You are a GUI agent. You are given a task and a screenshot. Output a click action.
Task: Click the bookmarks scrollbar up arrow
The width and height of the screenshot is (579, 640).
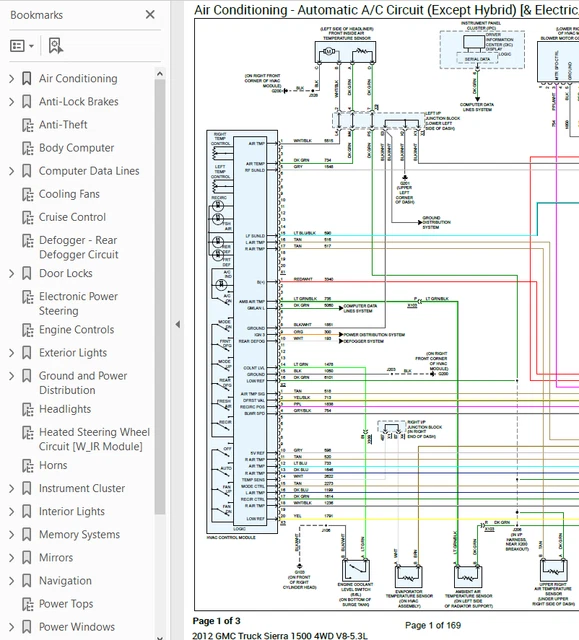coord(160,74)
